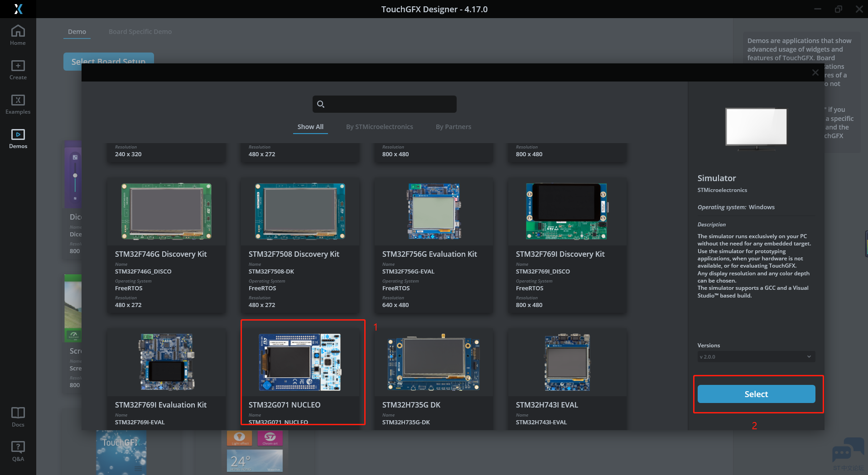Choose the STM32G071 NUCLEO board image
868x475 pixels.
[300, 362]
